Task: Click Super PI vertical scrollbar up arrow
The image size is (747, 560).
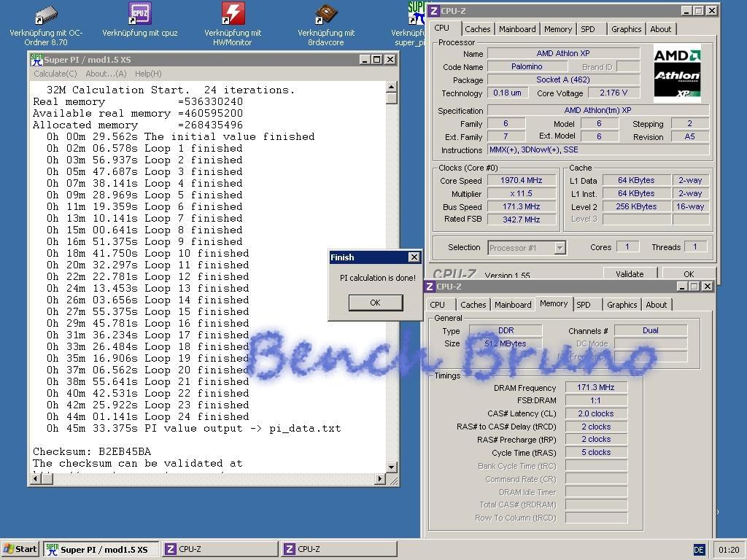Action: (391, 86)
